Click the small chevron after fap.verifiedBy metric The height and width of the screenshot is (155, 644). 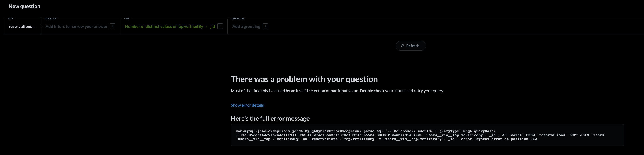pos(206,26)
